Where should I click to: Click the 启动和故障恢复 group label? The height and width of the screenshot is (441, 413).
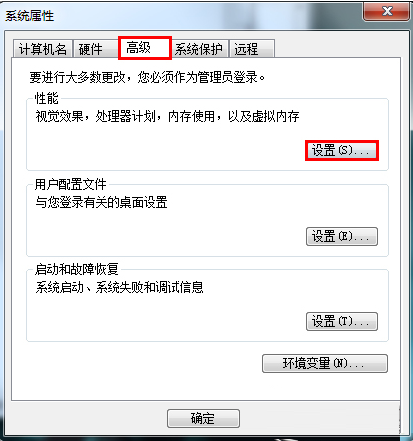77,269
